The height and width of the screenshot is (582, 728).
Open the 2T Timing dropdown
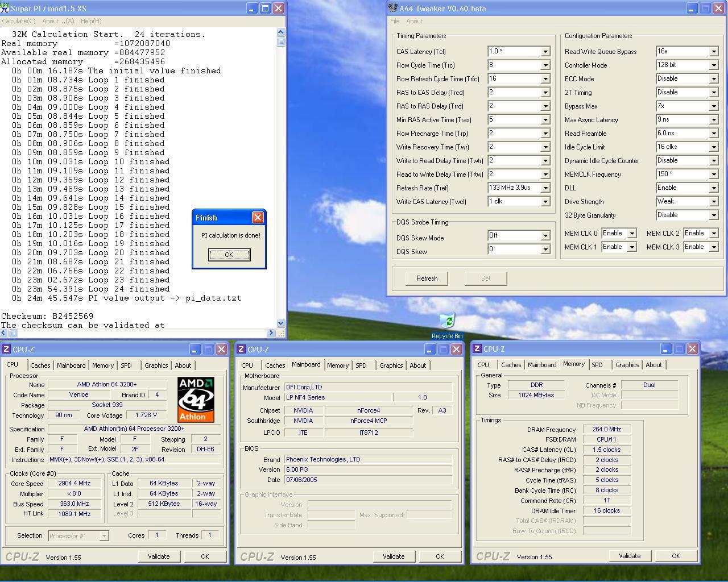[714, 92]
